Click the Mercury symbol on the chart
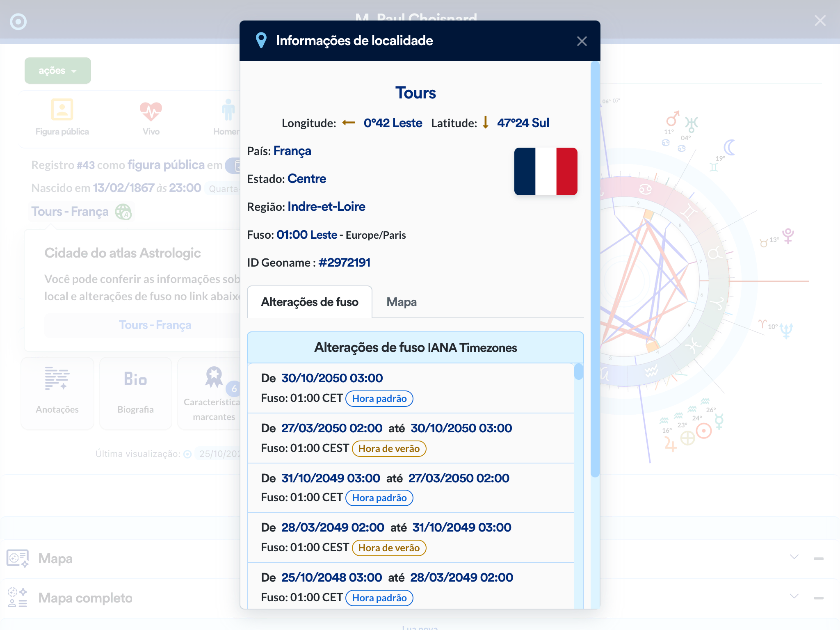840x630 pixels. tap(719, 421)
